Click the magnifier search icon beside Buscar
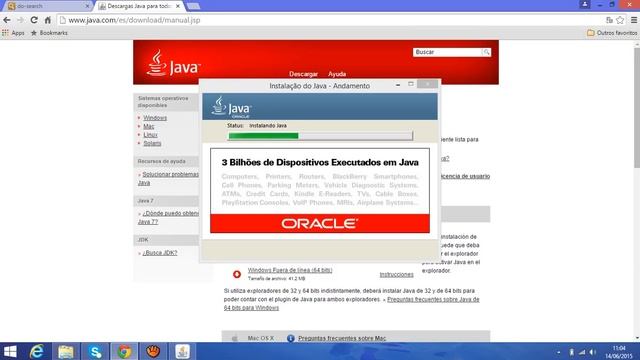The width and height of the screenshot is (640, 360). [486, 52]
